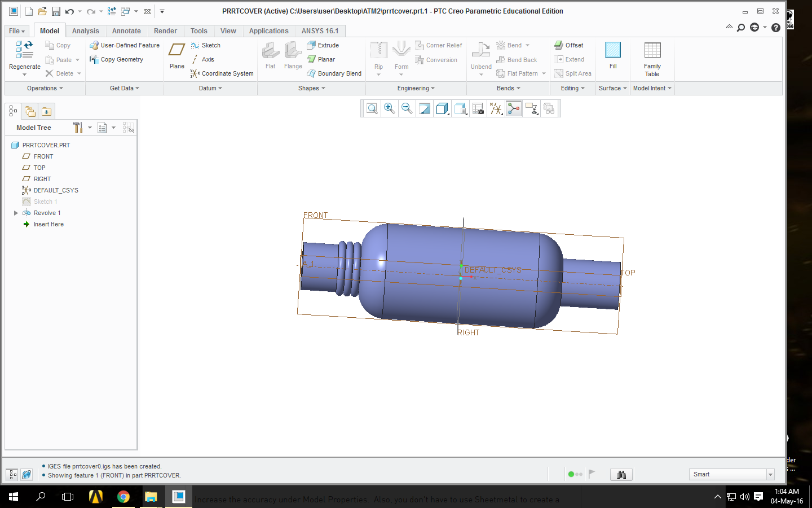This screenshot has height=508, width=812.
Task: Open Chrome from the taskbar
Action: click(x=123, y=497)
